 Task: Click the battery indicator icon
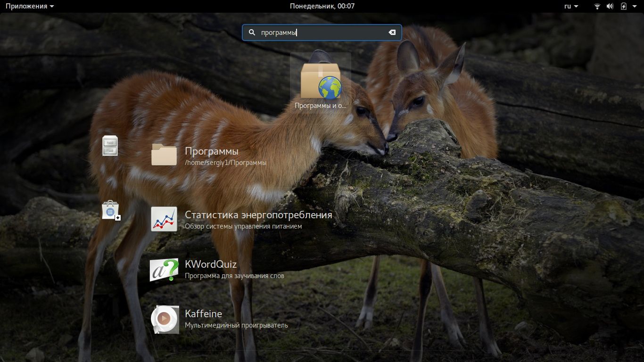click(x=623, y=6)
